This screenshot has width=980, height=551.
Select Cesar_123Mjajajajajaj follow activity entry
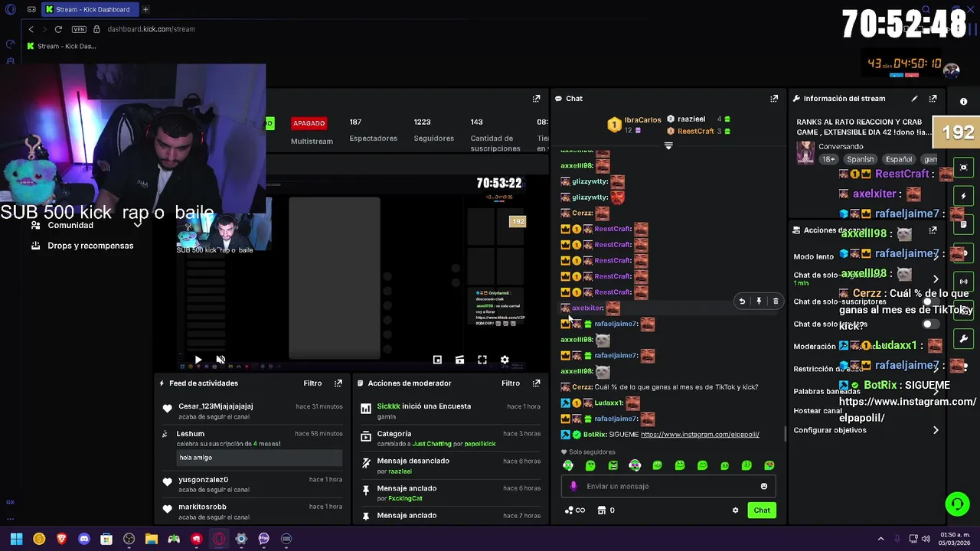(251, 411)
